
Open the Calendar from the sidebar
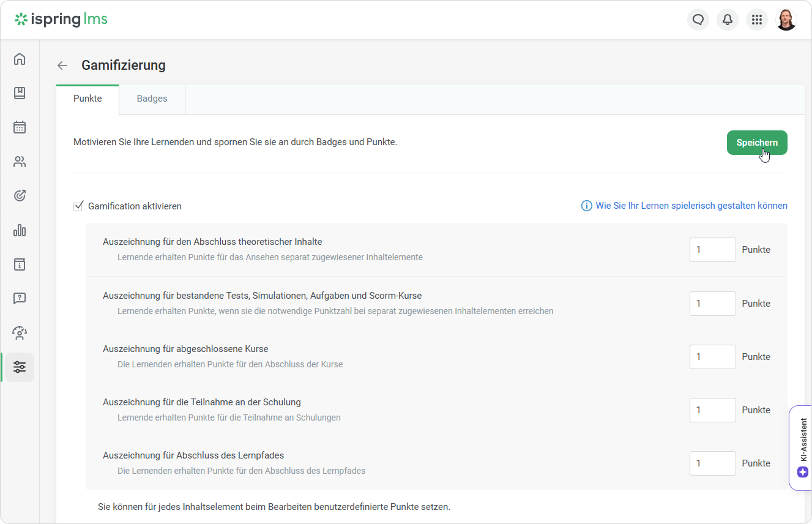tap(20, 127)
